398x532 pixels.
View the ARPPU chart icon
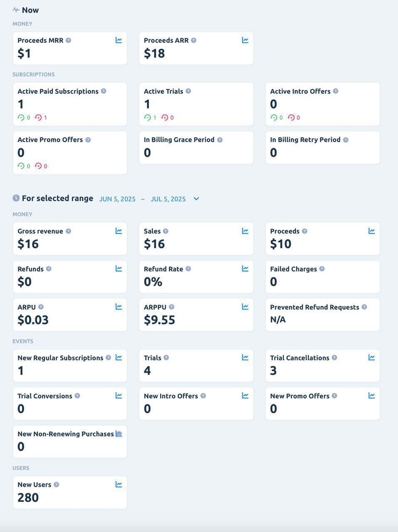(245, 307)
